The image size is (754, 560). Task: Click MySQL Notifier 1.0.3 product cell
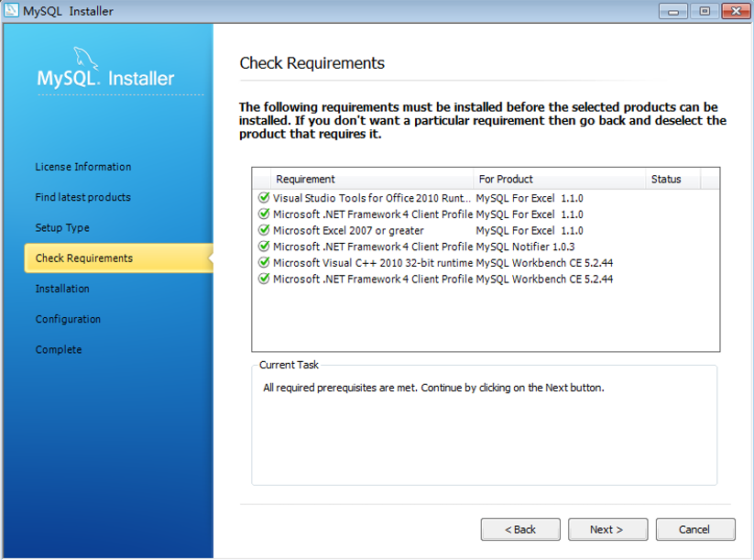[525, 247]
